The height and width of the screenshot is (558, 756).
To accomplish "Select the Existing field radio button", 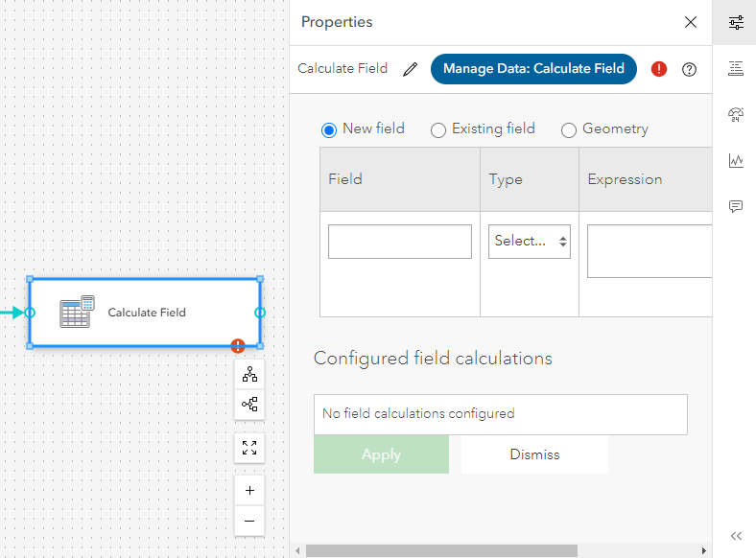I will click(x=437, y=130).
